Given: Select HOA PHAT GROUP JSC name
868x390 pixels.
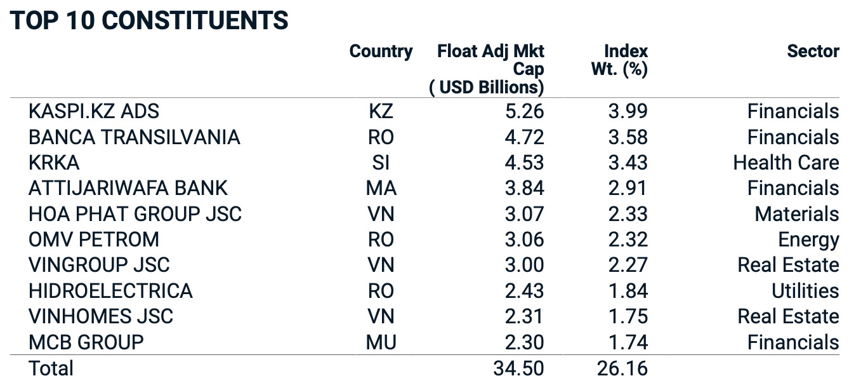Looking at the screenshot, I should tap(135, 214).
